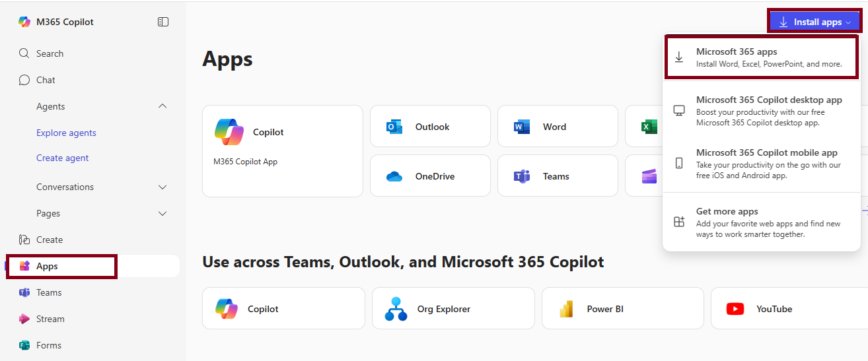868x361 pixels.
Task: Expand the Conversations section
Action: (163, 187)
